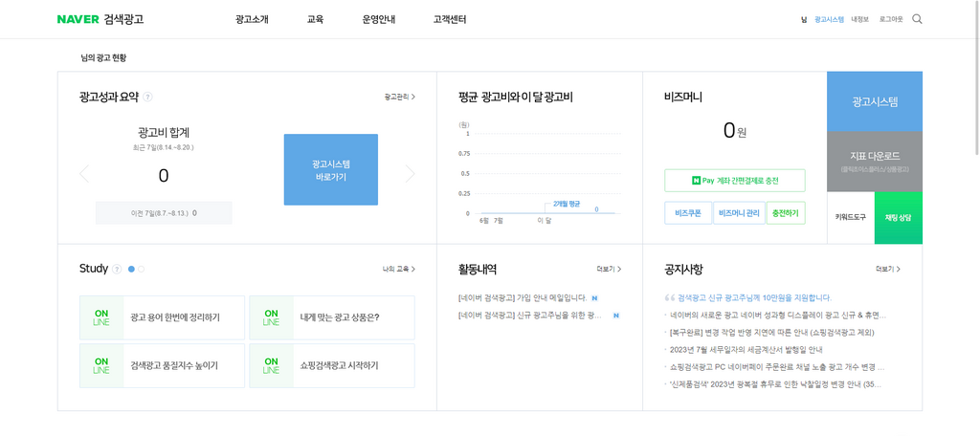Open notice [복구완료] 변경 작업 반영 지연
The width and height of the screenshot is (980, 436).
tap(772, 333)
